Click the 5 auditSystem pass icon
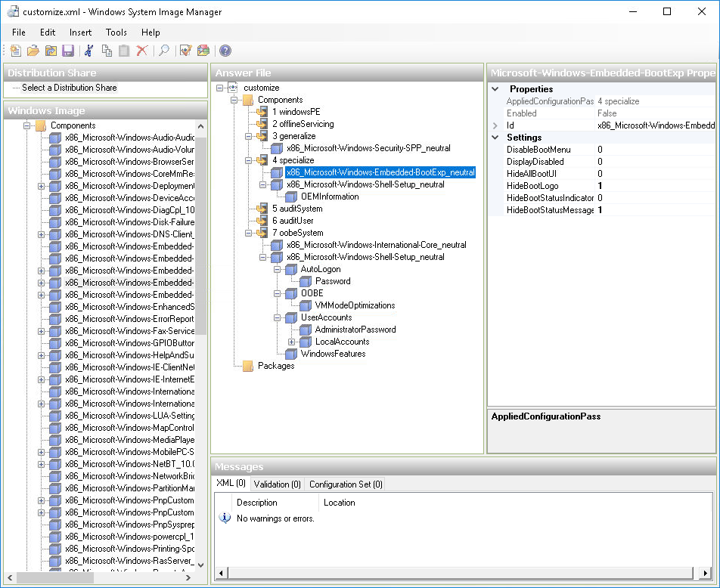Viewport: 720px width, 588px height. (262, 209)
